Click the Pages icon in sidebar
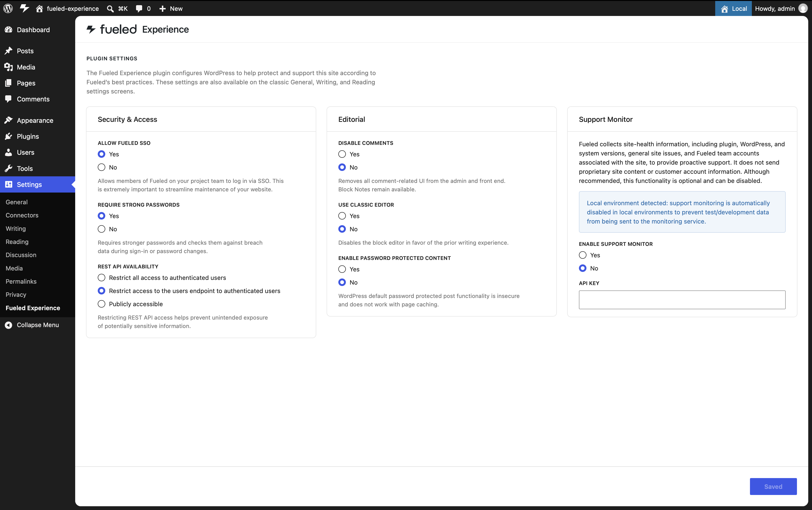The height and width of the screenshot is (510, 812). [9, 83]
